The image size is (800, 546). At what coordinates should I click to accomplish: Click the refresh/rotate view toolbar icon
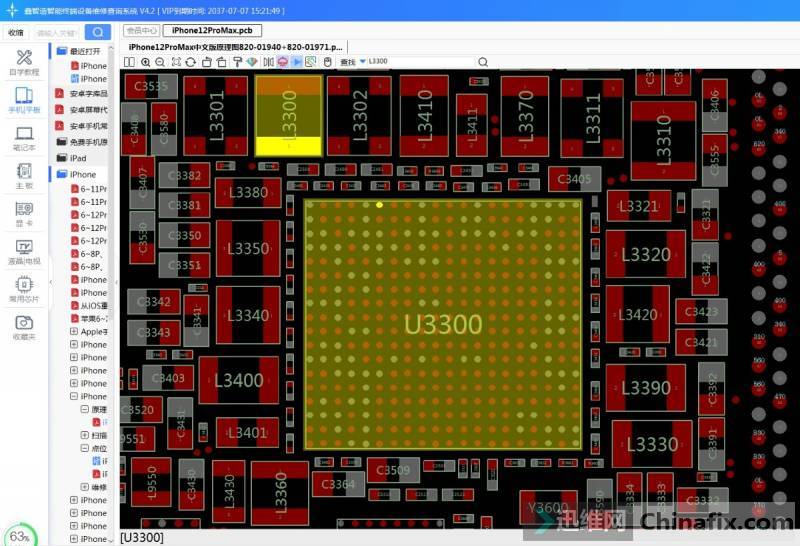(192, 62)
